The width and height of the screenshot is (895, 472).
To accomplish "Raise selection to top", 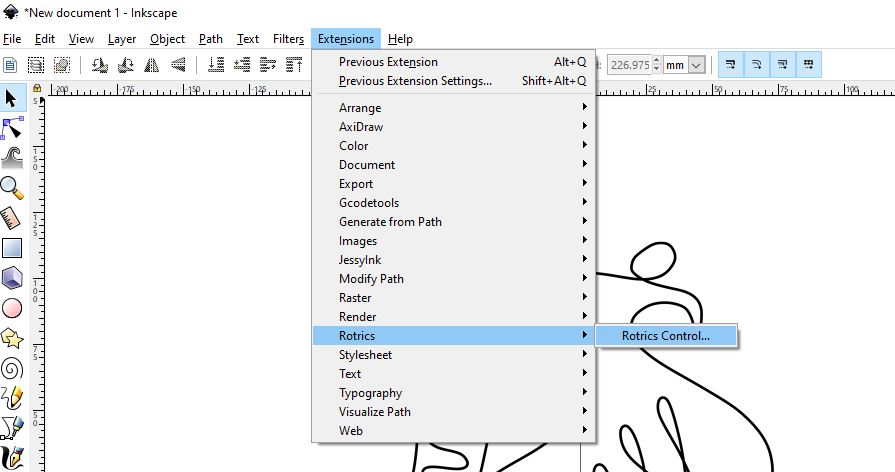I will pyautogui.click(x=294, y=65).
